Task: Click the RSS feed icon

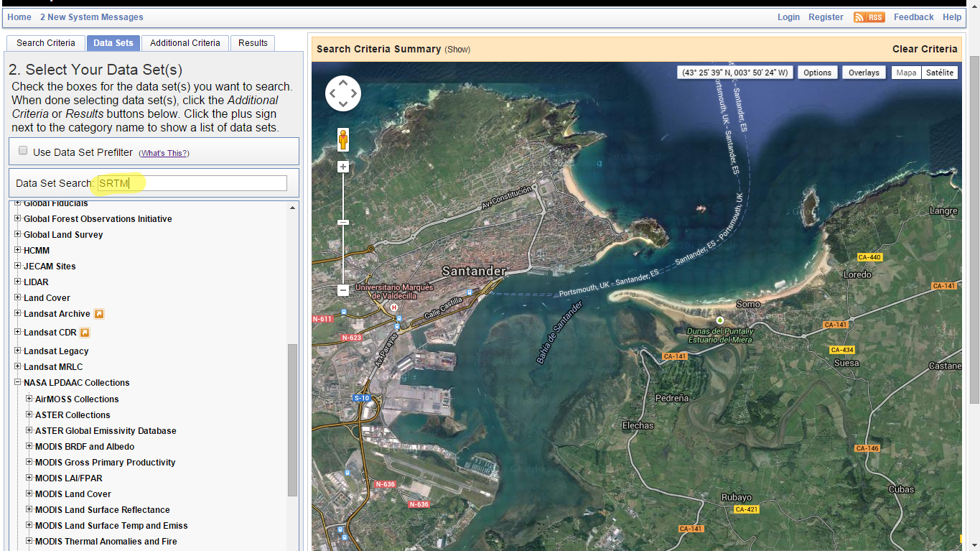Action: coord(869,17)
